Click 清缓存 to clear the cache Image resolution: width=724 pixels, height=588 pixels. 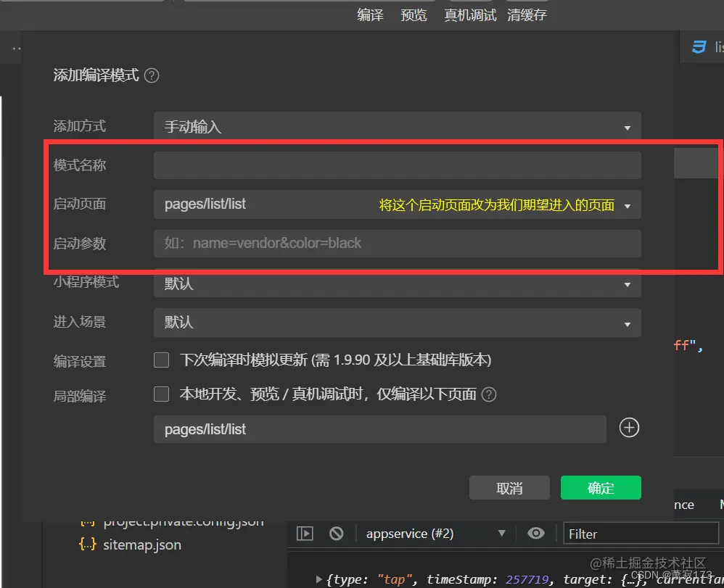point(527,15)
